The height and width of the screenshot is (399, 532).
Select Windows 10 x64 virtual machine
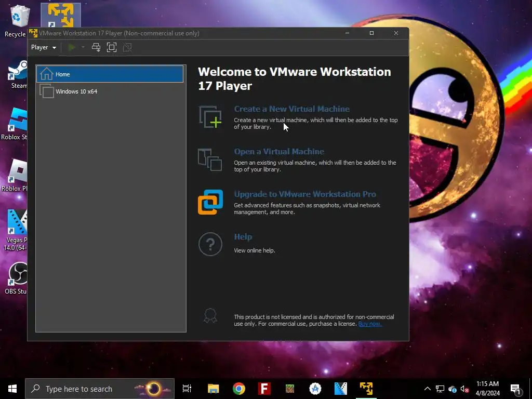tap(110, 91)
